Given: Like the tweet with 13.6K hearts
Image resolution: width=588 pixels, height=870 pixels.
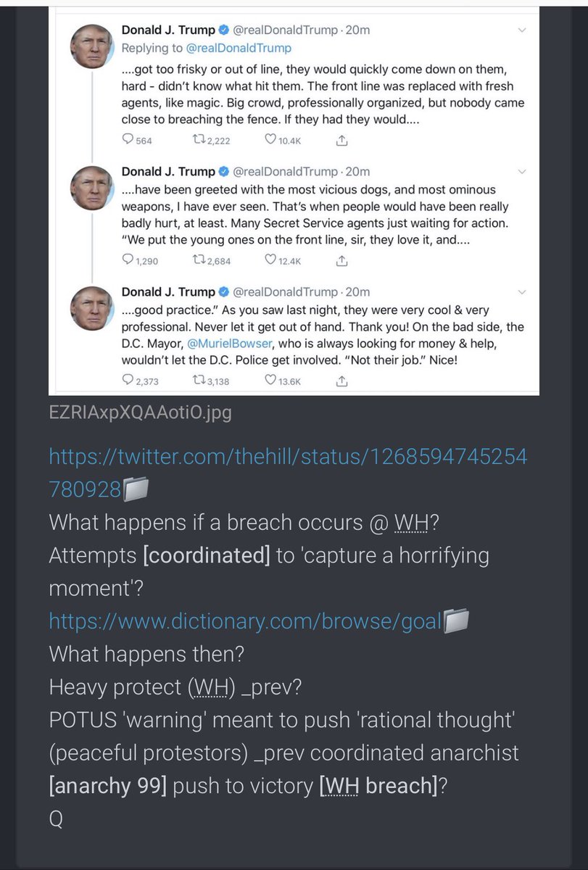Looking at the screenshot, I should pyautogui.click(x=270, y=380).
